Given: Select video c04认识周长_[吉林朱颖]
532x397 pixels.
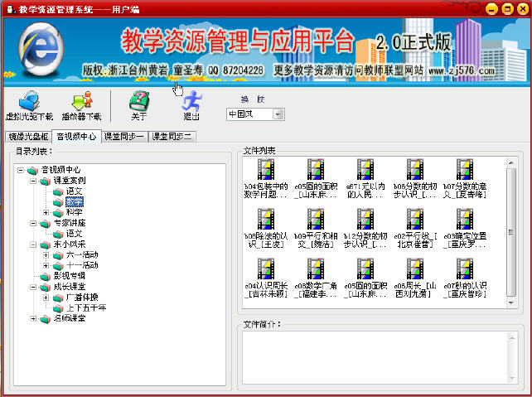Looking at the screenshot, I should pos(266,278).
